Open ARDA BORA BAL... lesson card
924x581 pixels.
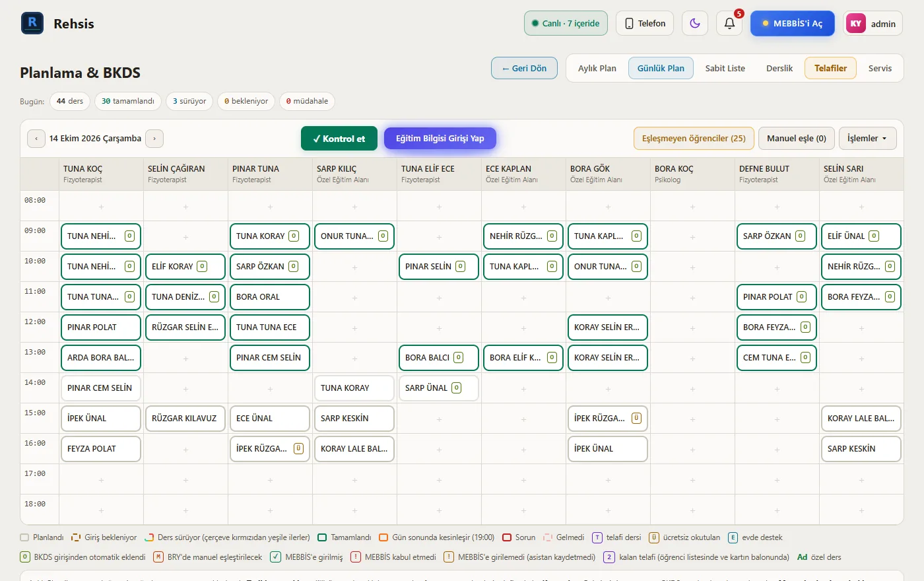point(101,357)
